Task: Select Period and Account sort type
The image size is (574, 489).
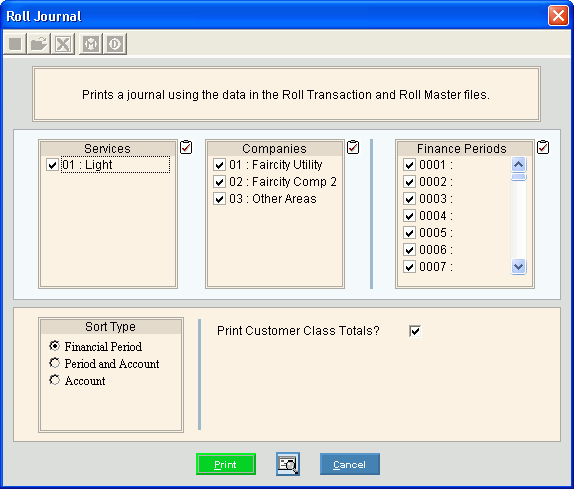Action: pos(55,363)
